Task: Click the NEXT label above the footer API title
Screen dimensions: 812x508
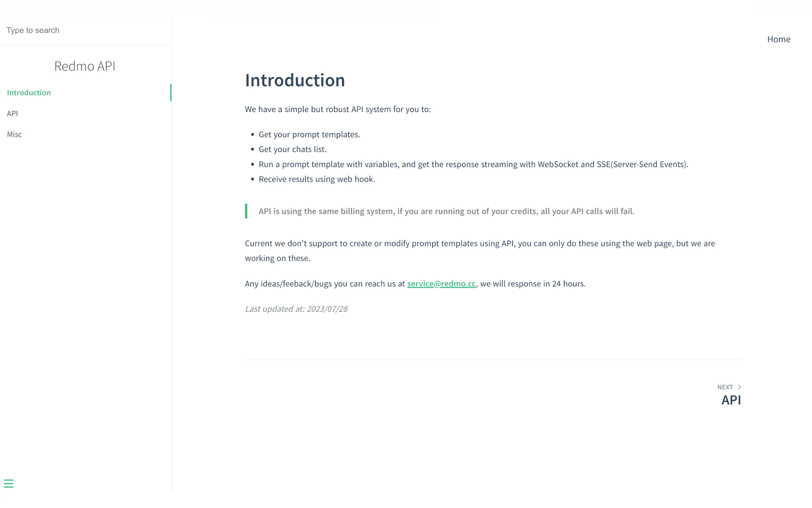Action: pos(725,387)
